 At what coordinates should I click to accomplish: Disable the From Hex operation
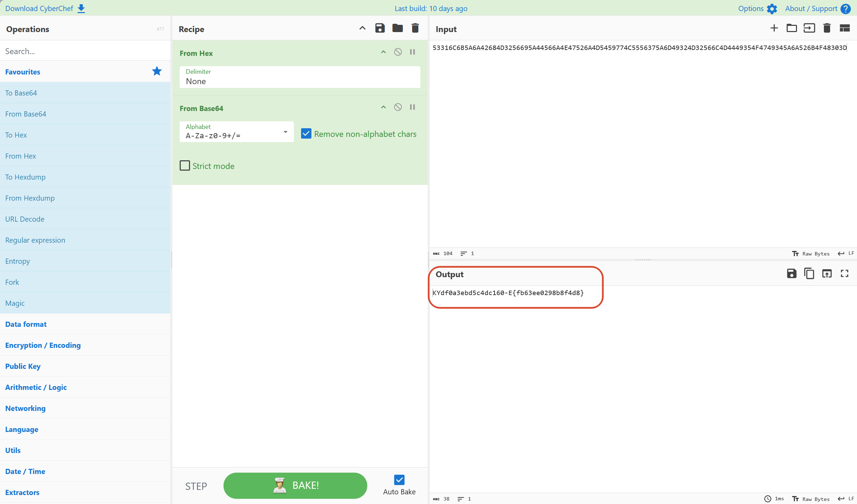click(398, 52)
